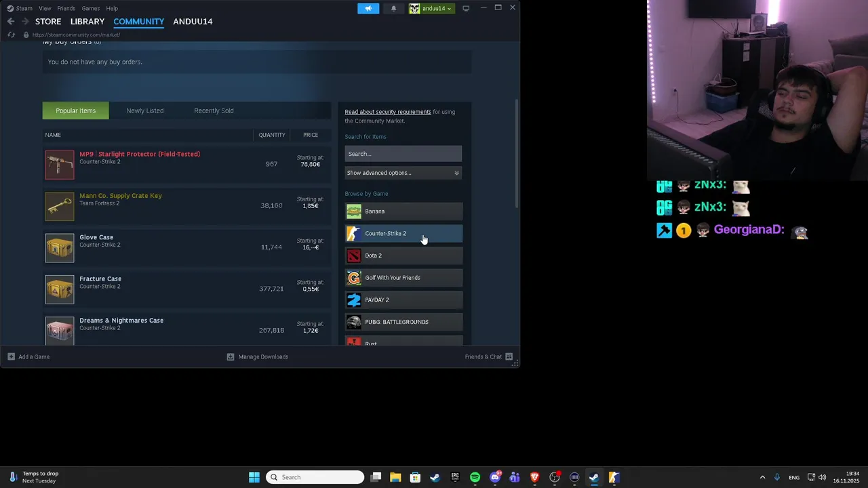The width and height of the screenshot is (868, 488).
Task: Open the Fracture Case listing name
Action: (100, 279)
